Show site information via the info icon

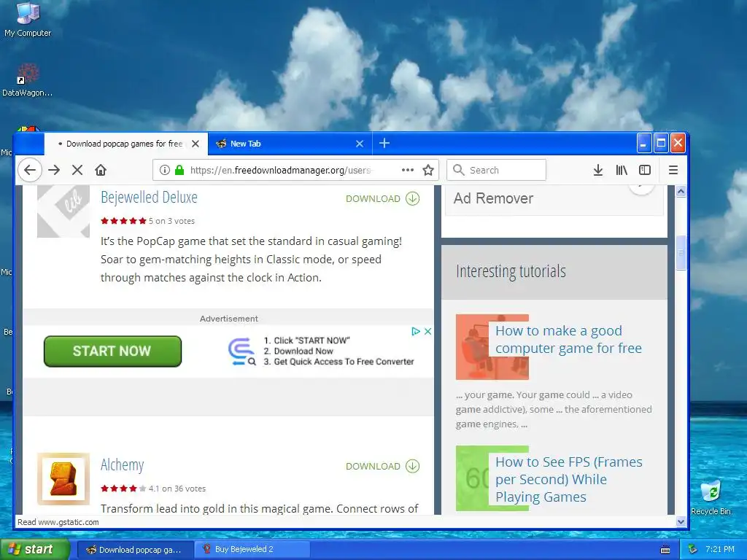click(164, 170)
